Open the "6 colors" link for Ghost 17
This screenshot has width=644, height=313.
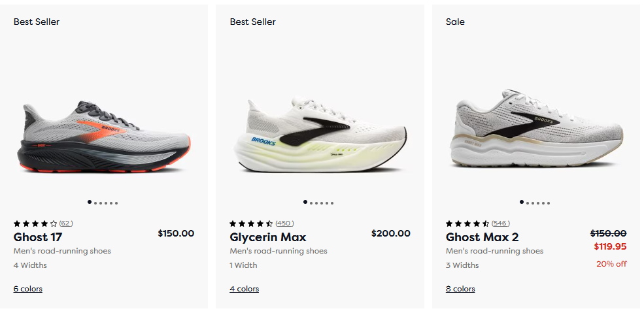click(x=27, y=289)
